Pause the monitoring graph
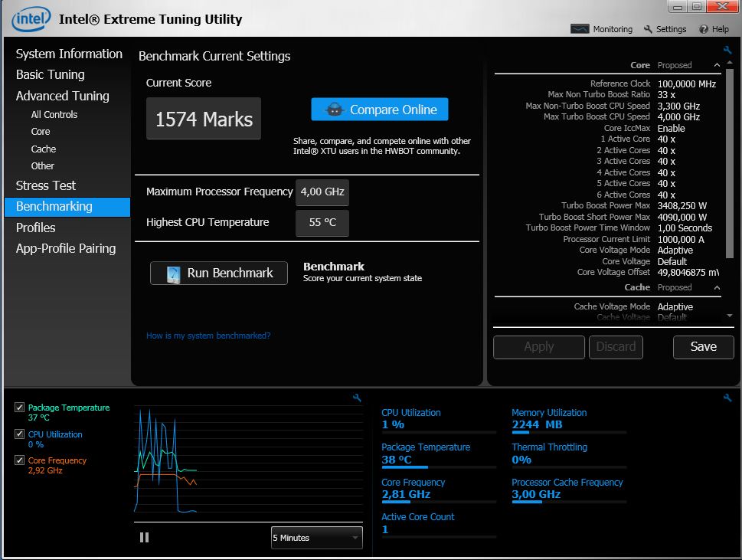Image resolution: width=742 pixels, height=560 pixels. pos(144,537)
